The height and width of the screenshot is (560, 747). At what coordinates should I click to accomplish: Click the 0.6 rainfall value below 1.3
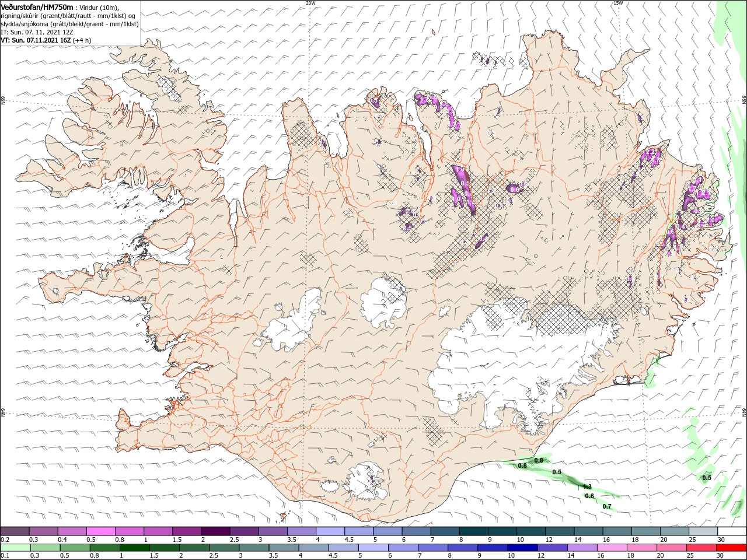pyautogui.click(x=589, y=496)
